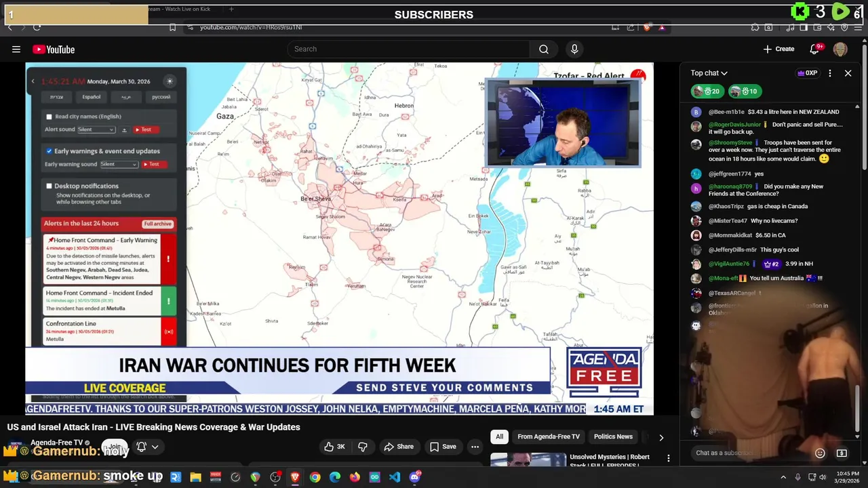Open Early warning sound Silent dropdown

[x=119, y=164]
